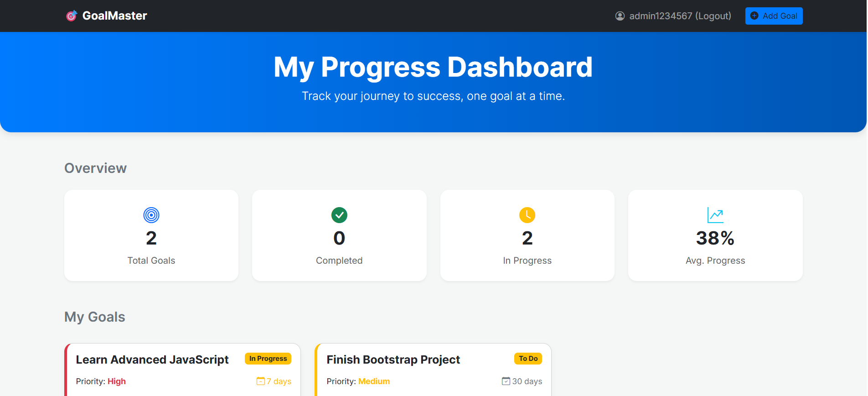
Task: Click the High priority label
Action: tap(117, 381)
